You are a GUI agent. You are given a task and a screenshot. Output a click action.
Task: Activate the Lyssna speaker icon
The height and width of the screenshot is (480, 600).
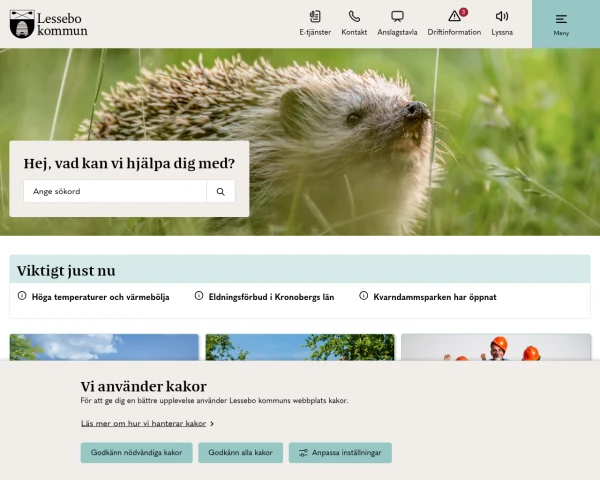[502, 16]
